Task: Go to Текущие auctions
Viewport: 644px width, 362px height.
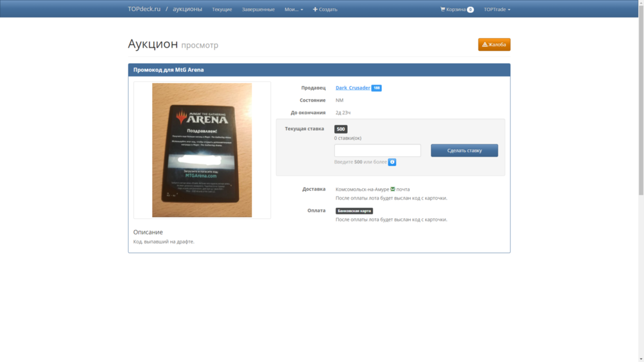Action: tap(222, 9)
